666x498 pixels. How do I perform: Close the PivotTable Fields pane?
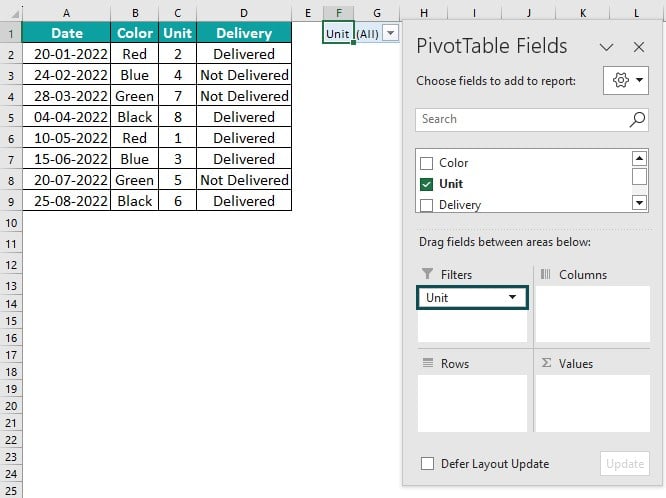tap(639, 47)
